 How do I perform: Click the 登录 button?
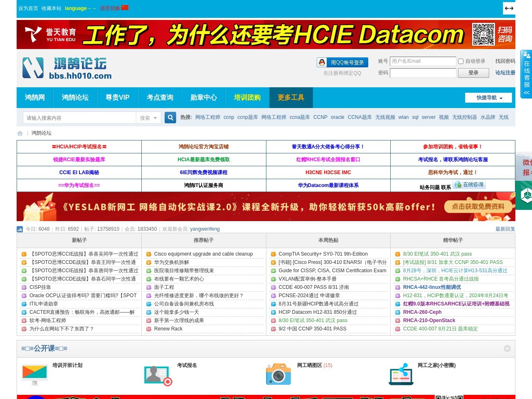coord(473,72)
